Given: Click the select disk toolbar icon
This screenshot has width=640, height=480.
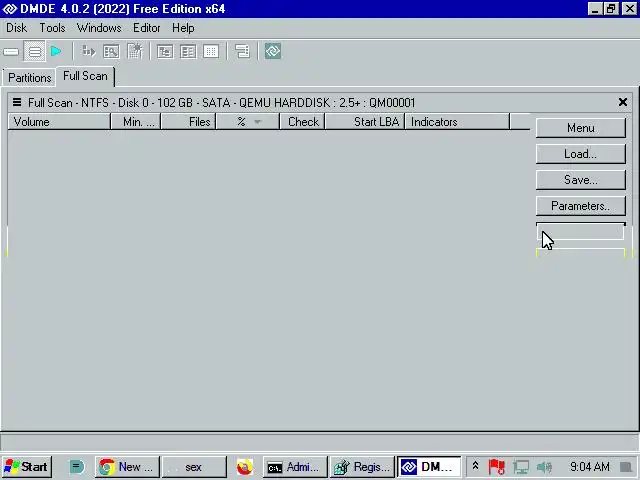Looking at the screenshot, I should (11, 52).
